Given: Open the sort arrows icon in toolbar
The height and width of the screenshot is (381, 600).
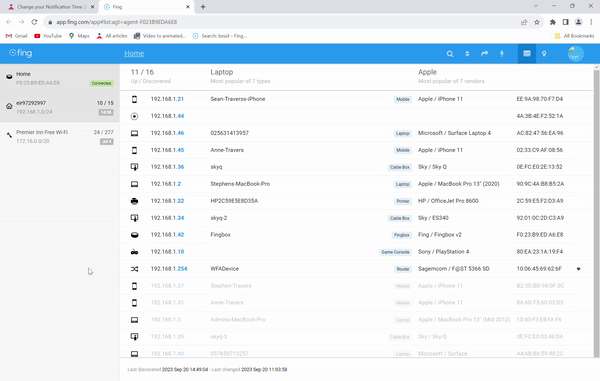Looking at the screenshot, I should 467,54.
